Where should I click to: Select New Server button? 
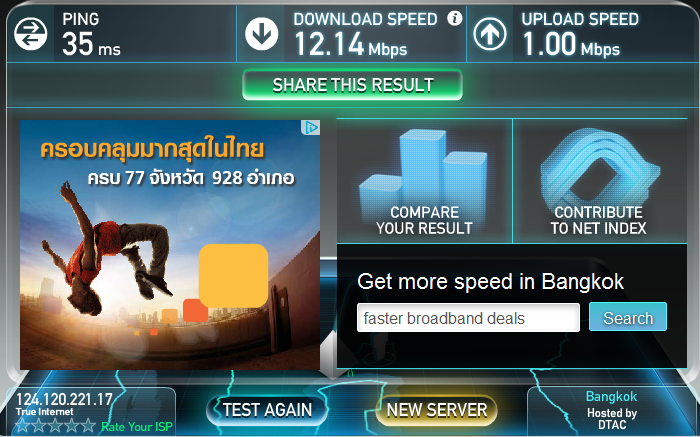[x=437, y=410]
